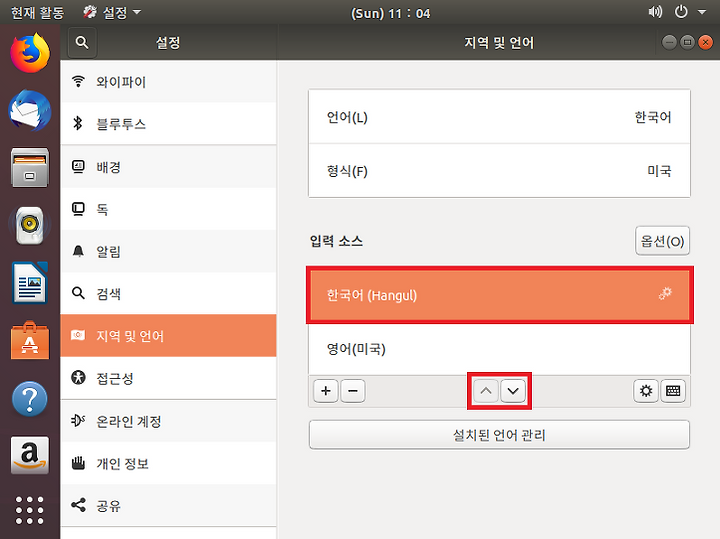Click the 형식(F) formats row
This screenshot has height=539, width=720.
(x=499, y=171)
